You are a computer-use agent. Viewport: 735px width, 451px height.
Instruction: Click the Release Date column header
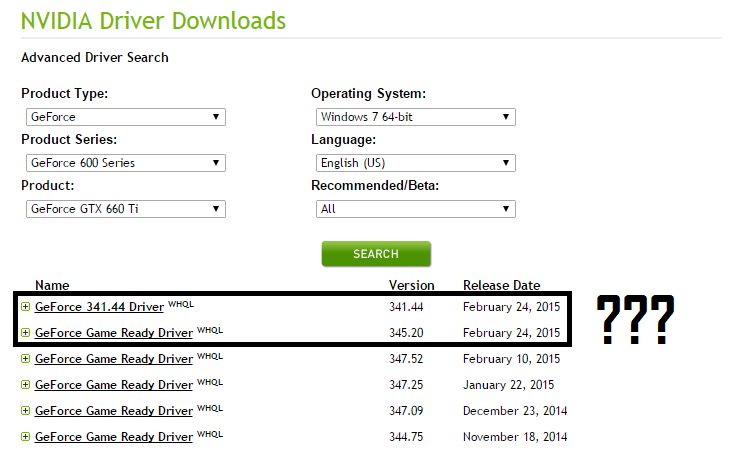(x=502, y=285)
